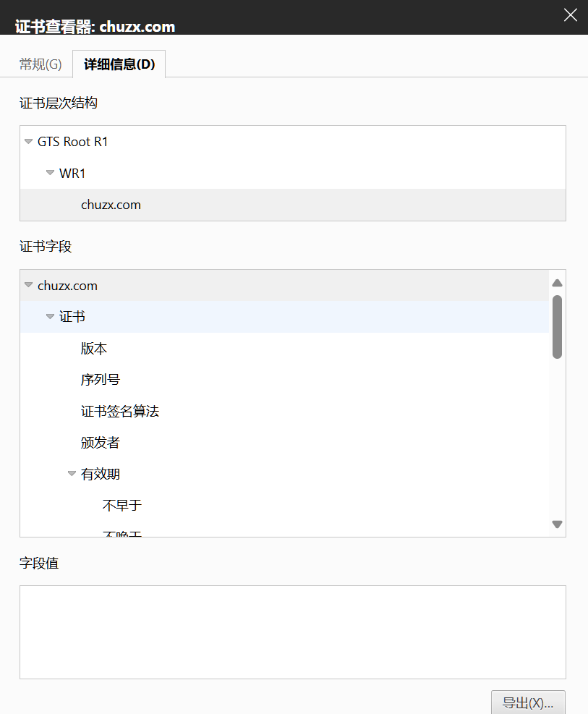Close the certificate viewer dialog

pos(571,15)
